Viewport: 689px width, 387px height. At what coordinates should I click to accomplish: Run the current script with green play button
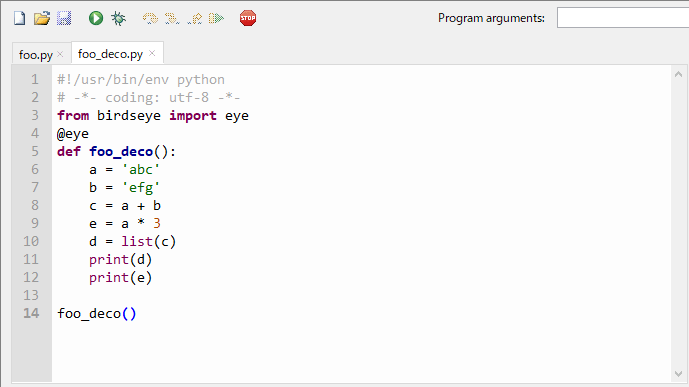click(96, 18)
